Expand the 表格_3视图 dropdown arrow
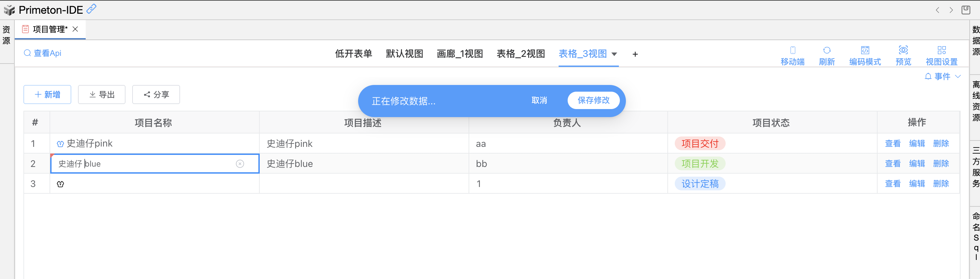980x279 pixels. click(614, 54)
